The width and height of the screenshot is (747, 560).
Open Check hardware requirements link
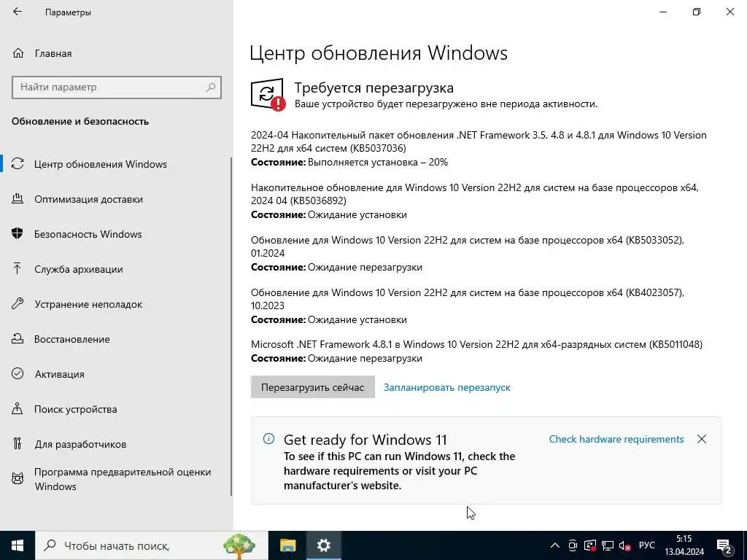point(616,439)
